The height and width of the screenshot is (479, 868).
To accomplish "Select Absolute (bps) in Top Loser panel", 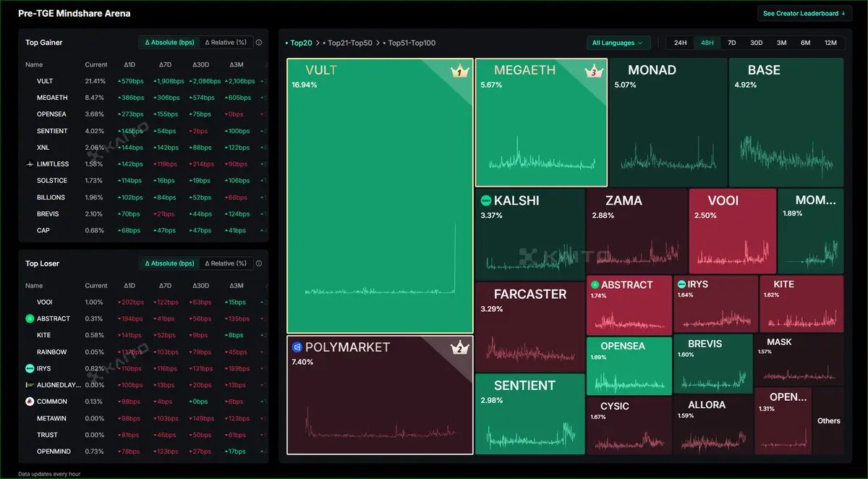I will [x=169, y=263].
